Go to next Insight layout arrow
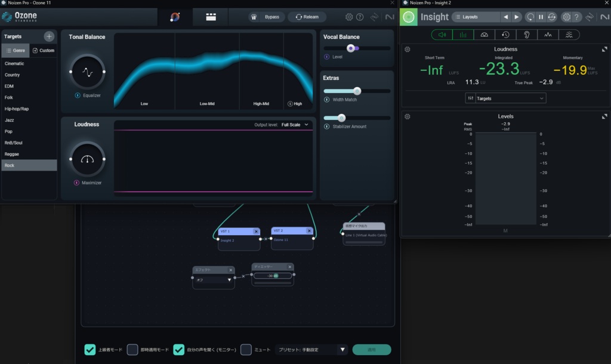 coord(517,17)
